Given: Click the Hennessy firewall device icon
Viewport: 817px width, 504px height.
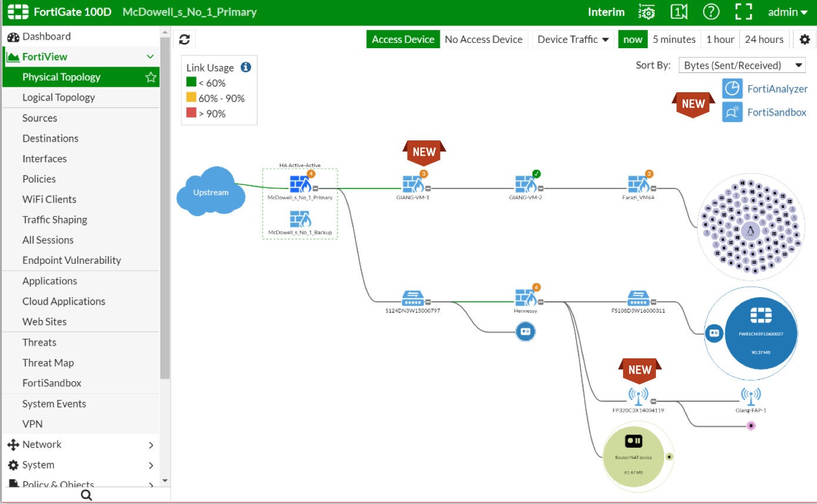Looking at the screenshot, I should click(525, 298).
